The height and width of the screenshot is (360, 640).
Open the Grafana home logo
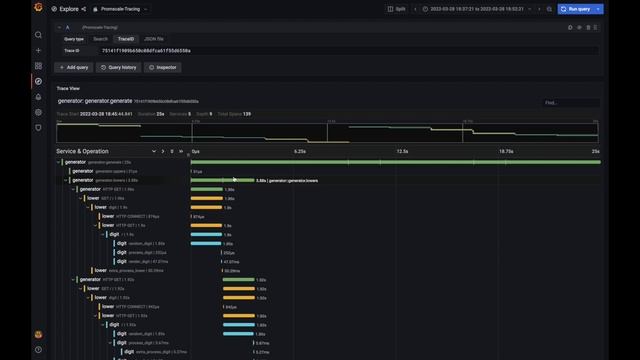(38, 7)
